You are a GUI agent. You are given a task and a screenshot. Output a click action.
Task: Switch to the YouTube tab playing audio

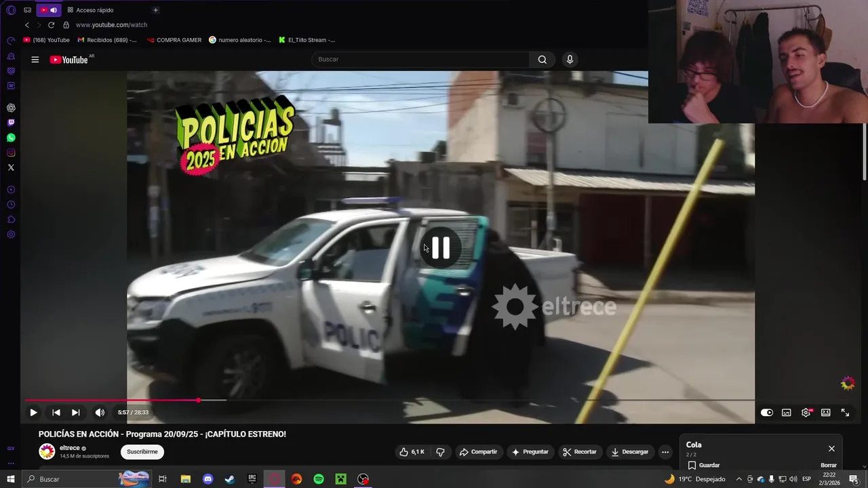[x=48, y=10]
